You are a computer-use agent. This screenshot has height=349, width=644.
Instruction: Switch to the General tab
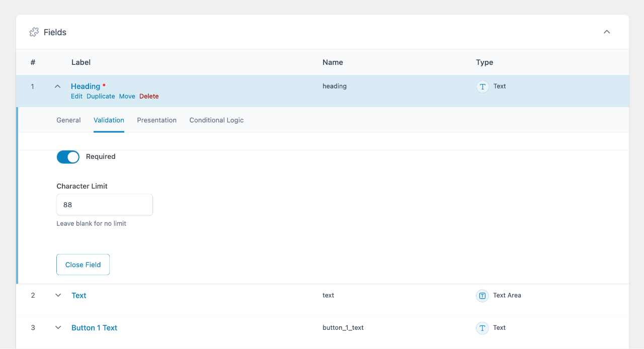tap(68, 120)
